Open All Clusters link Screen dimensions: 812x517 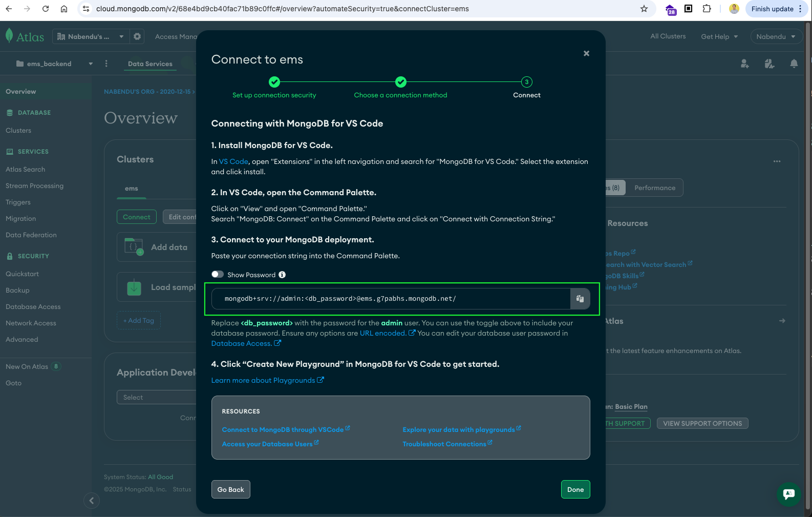pos(668,36)
